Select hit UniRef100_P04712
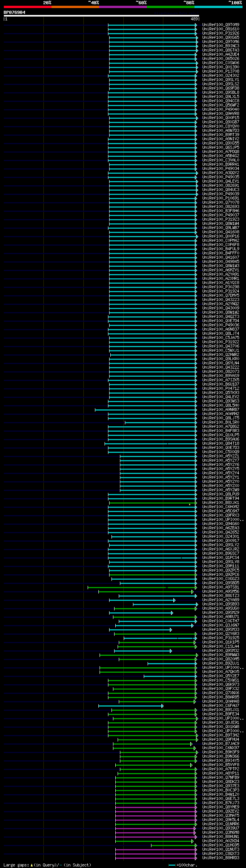246x868 pixels. pyautogui.click(x=221, y=389)
